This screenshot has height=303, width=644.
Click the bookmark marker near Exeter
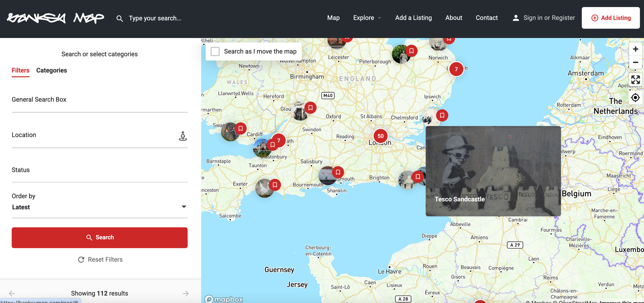(x=275, y=185)
